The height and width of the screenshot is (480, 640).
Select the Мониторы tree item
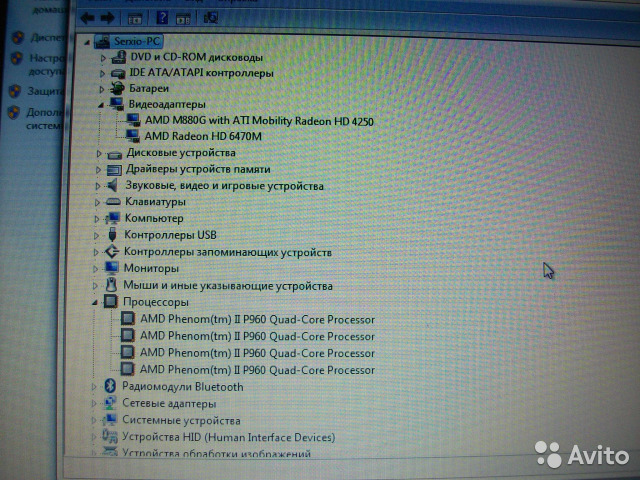[150, 268]
